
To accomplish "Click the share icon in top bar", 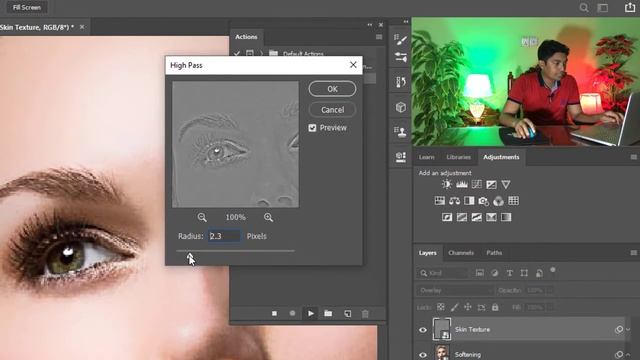I will 630,7.
